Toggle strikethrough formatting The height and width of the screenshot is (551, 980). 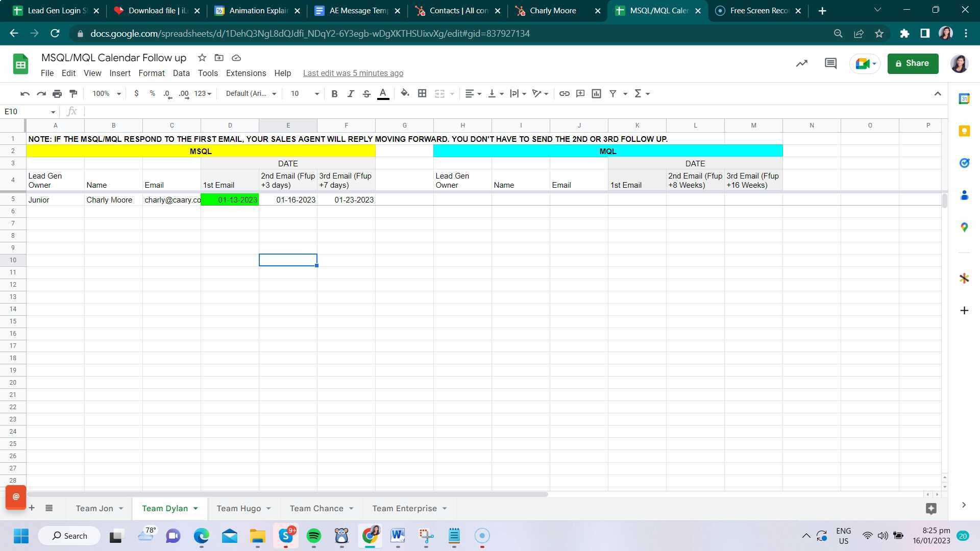pyautogui.click(x=366, y=93)
